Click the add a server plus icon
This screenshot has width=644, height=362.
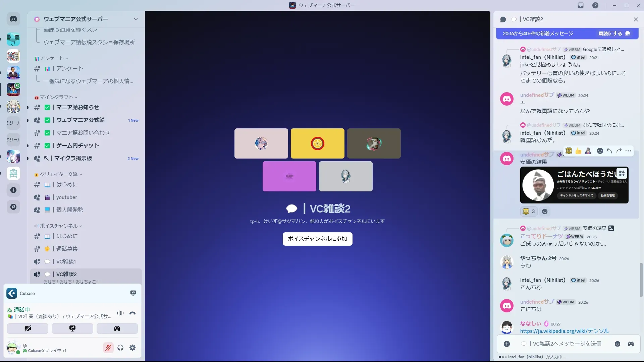[x=13, y=190]
